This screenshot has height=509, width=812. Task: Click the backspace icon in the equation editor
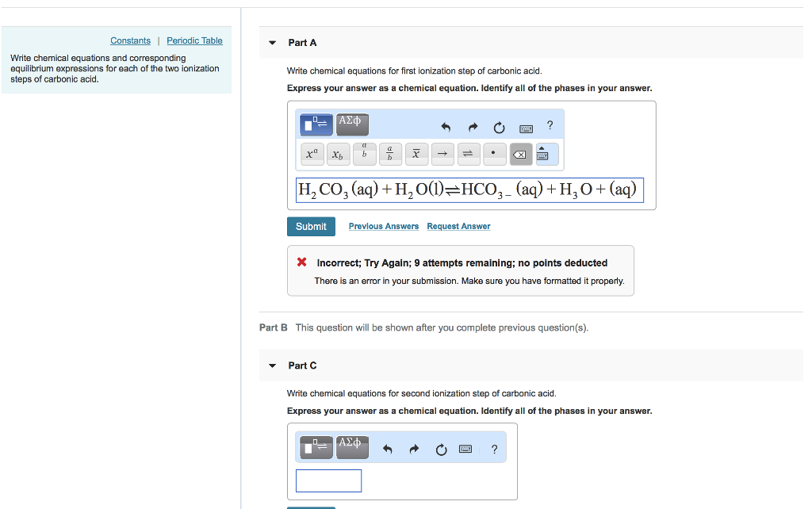520,153
